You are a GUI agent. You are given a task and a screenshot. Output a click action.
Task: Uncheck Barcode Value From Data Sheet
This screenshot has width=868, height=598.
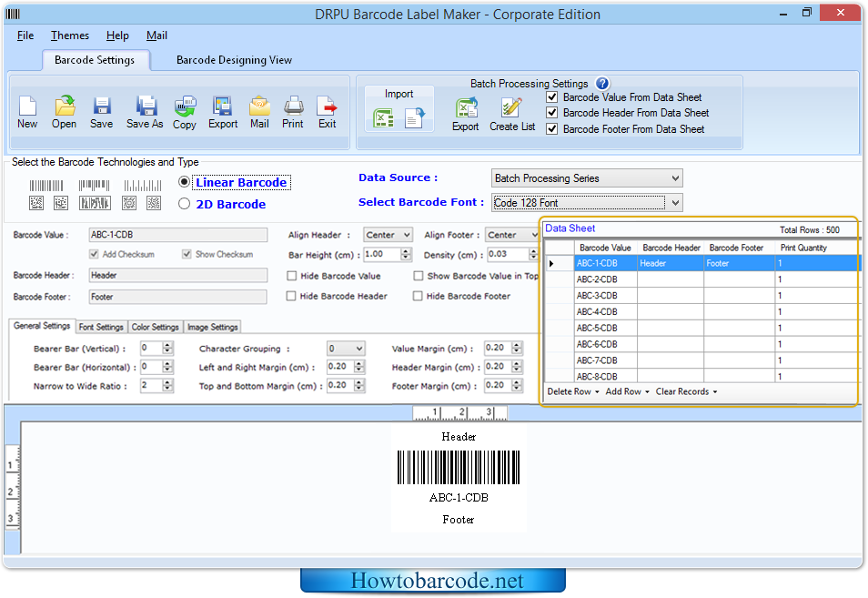pos(552,97)
